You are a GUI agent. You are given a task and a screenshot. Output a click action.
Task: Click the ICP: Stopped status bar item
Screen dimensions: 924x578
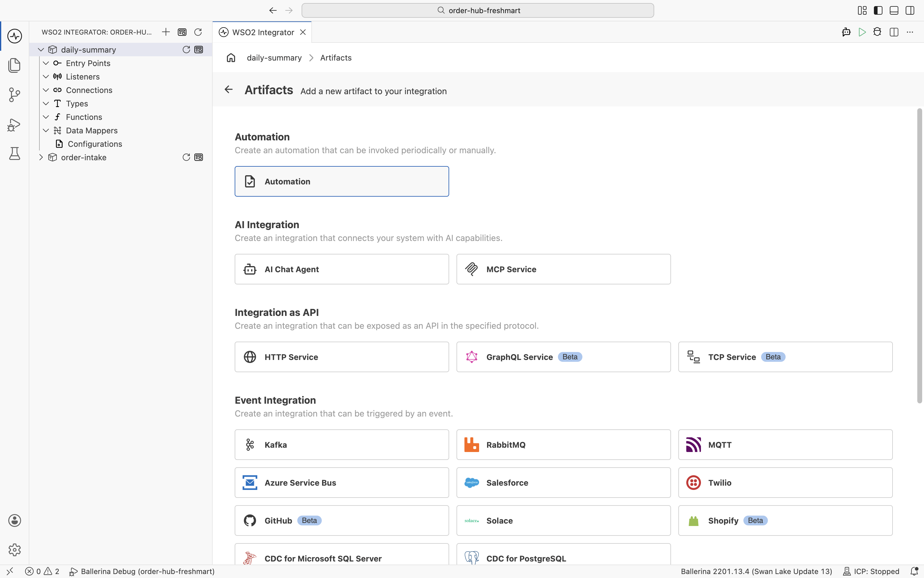[871, 572]
